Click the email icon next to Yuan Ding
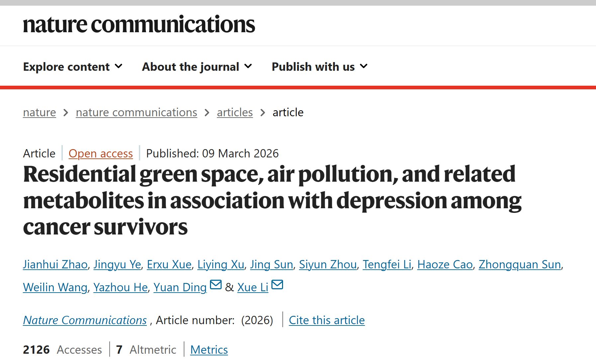This screenshot has height=364, width=596. pyautogui.click(x=216, y=285)
